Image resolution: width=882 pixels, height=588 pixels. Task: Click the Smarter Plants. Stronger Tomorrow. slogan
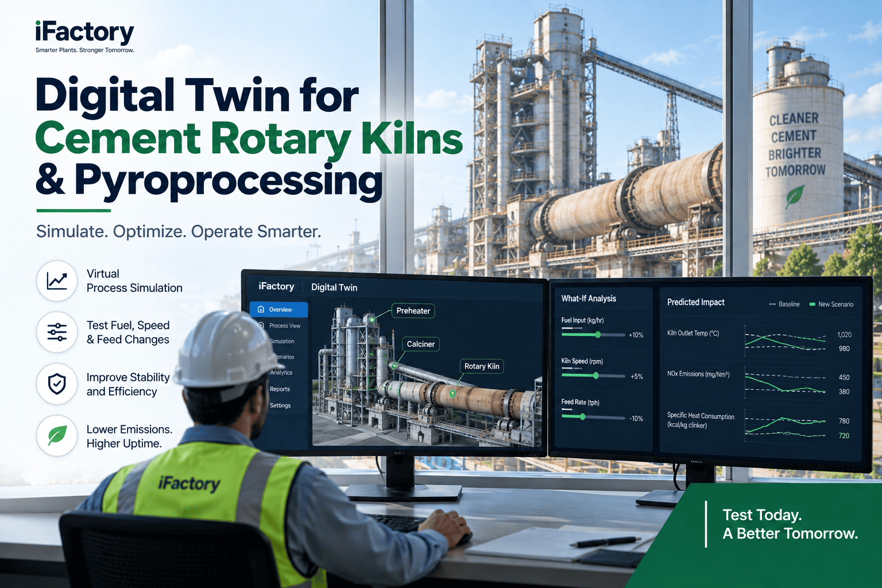(85, 51)
